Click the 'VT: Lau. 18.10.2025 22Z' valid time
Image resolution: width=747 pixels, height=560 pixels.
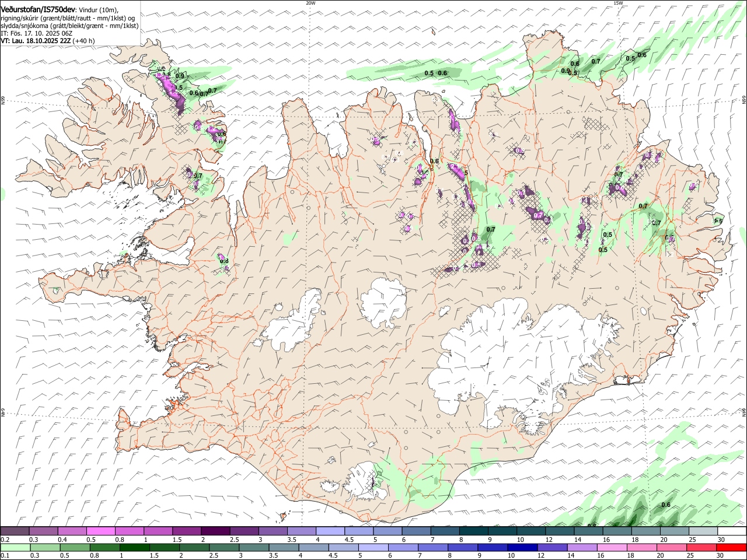pyautogui.click(x=36, y=41)
